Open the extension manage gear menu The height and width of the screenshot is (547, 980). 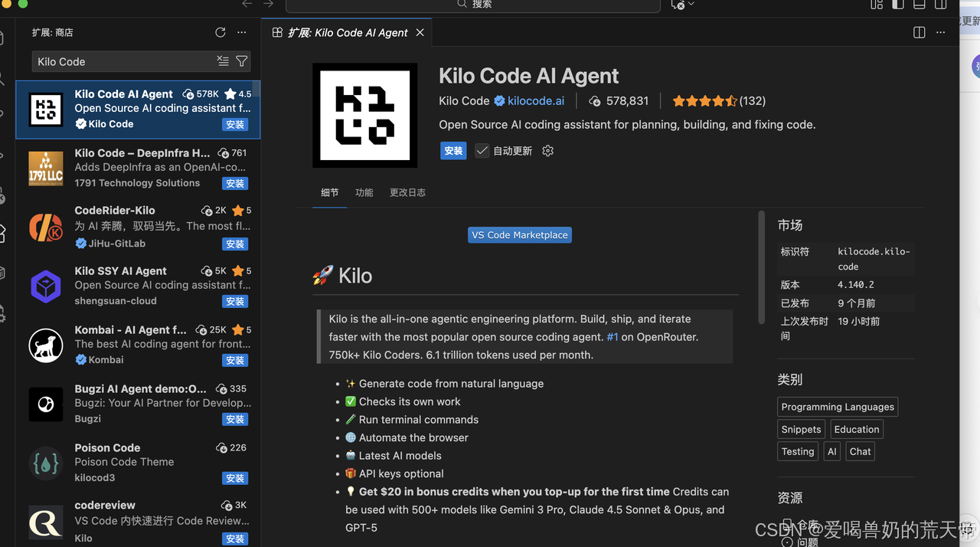pyautogui.click(x=547, y=151)
